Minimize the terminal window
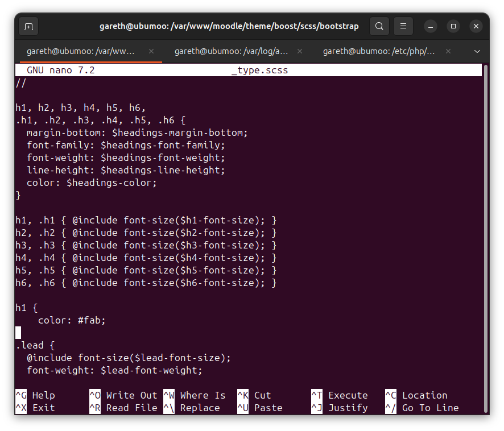 (431, 26)
